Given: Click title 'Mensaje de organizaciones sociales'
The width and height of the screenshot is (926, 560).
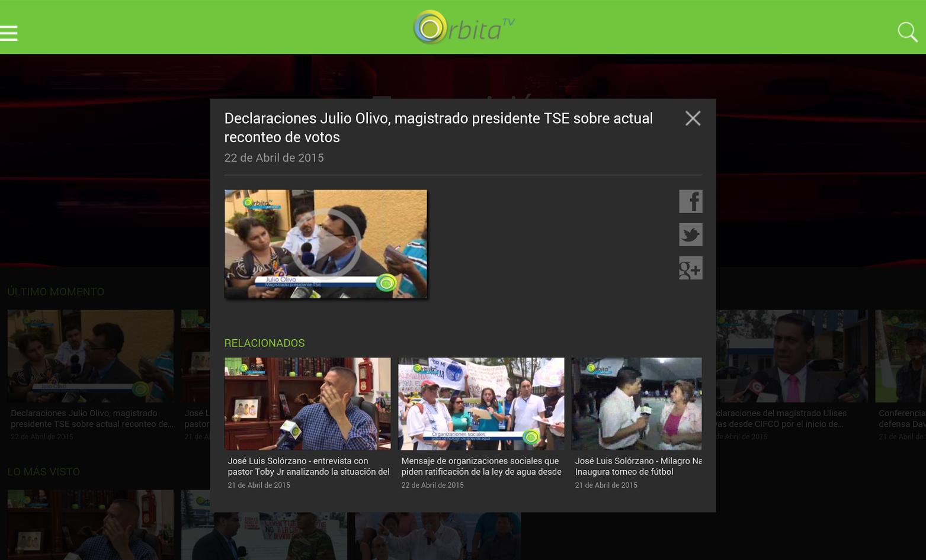Looking at the screenshot, I should pyautogui.click(x=481, y=466).
